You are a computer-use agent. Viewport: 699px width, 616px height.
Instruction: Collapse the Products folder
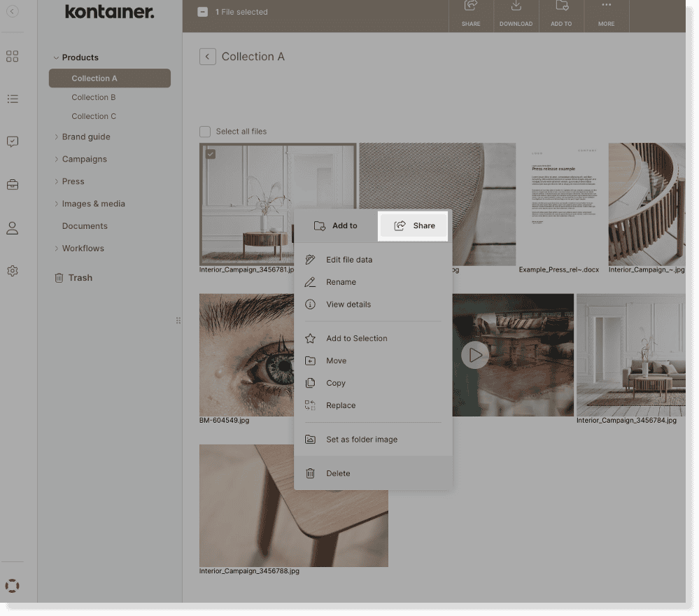click(x=57, y=58)
